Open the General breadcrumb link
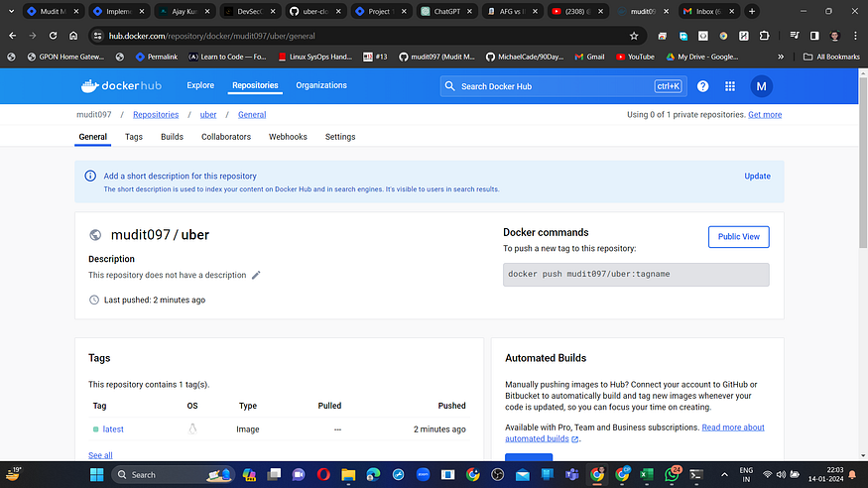 252,114
